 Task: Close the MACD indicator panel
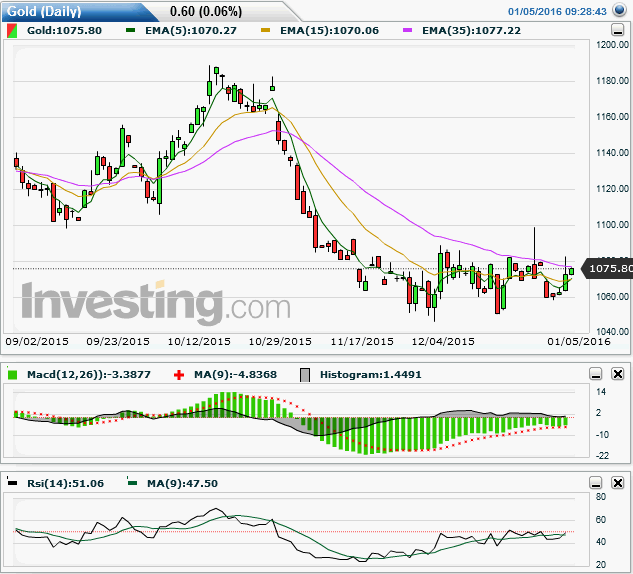[x=618, y=374]
